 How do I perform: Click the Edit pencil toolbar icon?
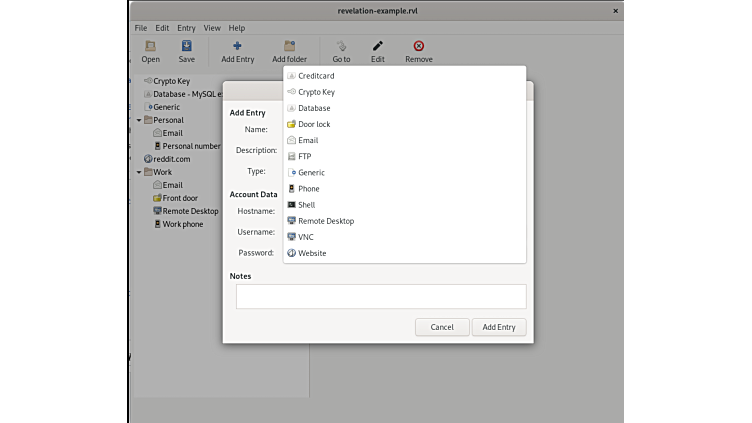tap(378, 46)
